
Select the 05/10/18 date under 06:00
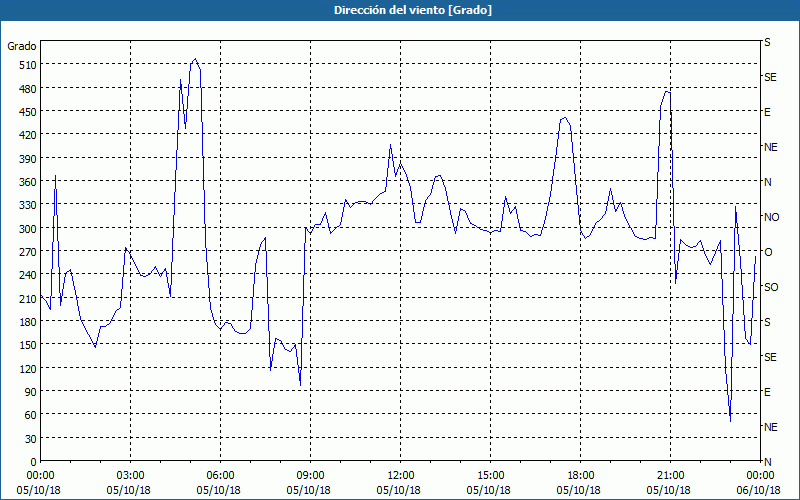218,490
